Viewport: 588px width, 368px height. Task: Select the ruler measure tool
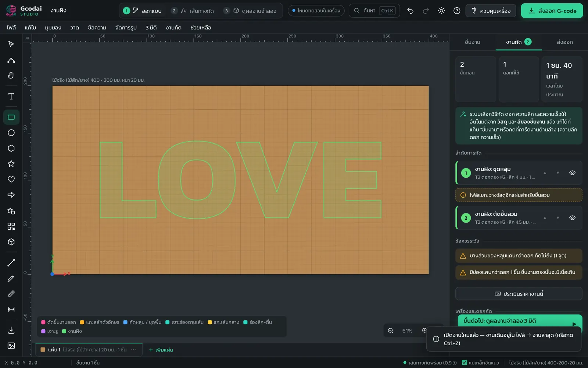pos(11,294)
